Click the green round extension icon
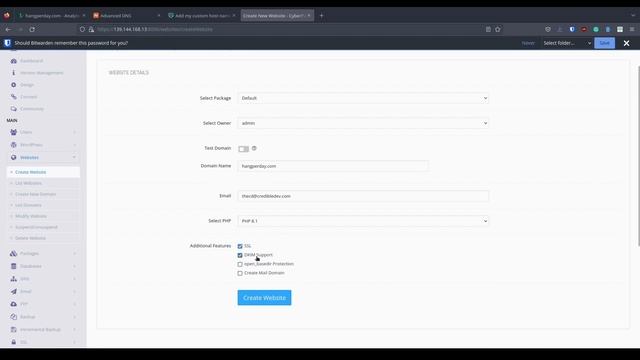Screen dimensions: 640x360 (x=596, y=29)
